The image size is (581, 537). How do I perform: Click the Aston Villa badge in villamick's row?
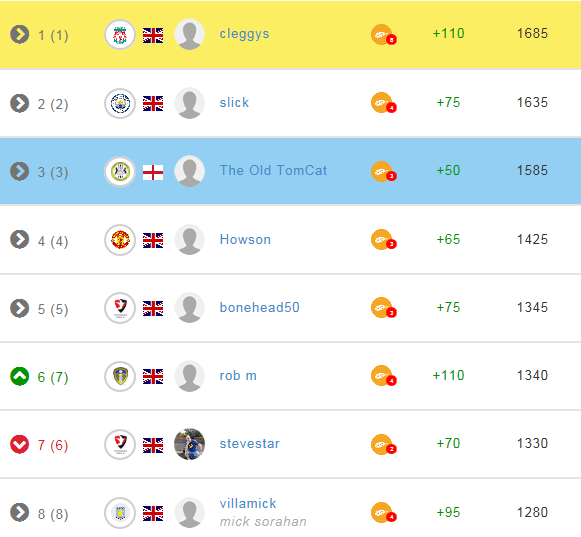[120, 513]
